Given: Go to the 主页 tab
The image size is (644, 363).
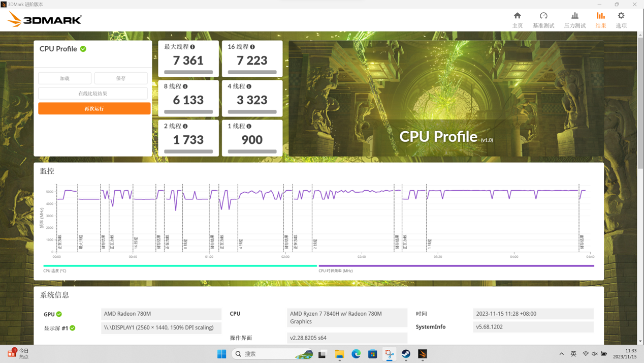Looking at the screenshot, I should (518, 20).
